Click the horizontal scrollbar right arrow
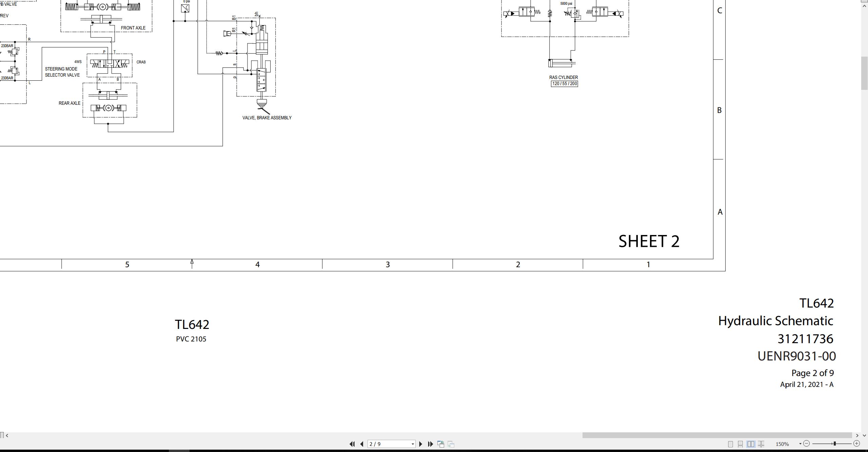The width and height of the screenshot is (868, 452). [857, 435]
